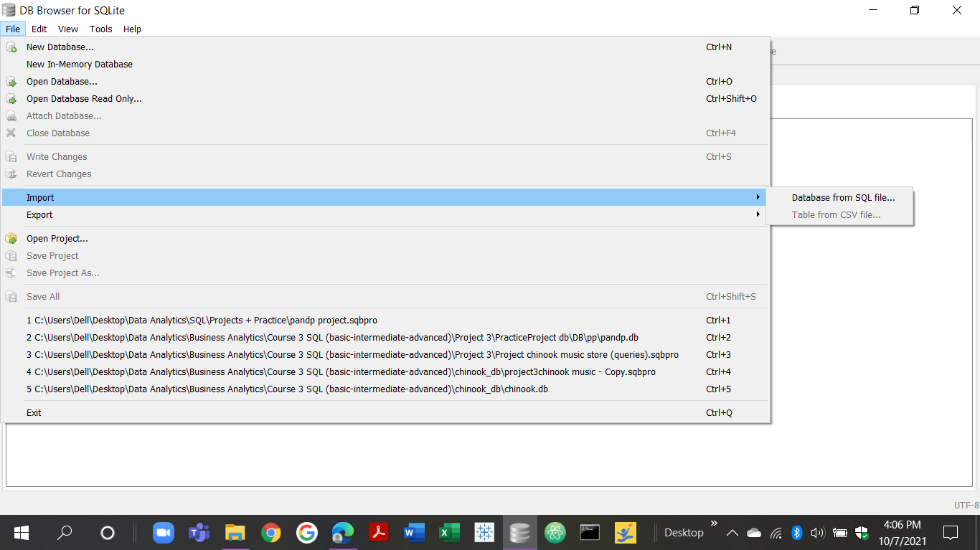Click the Save All icon
This screenshot has height=550, width=980.
11,296
